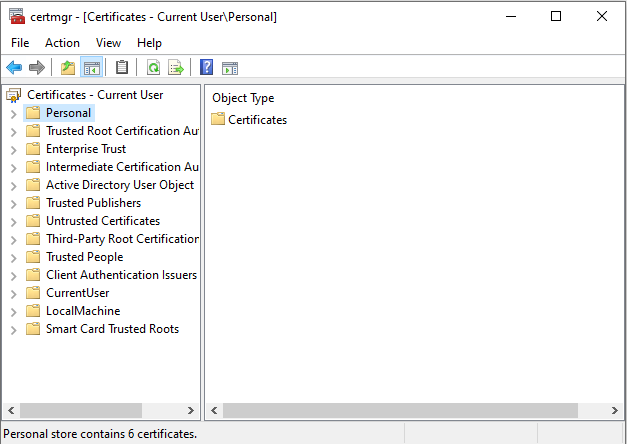
Task: Click tree pane scroll left arrow
Action: pyautogui.click(x=11, y=410)
